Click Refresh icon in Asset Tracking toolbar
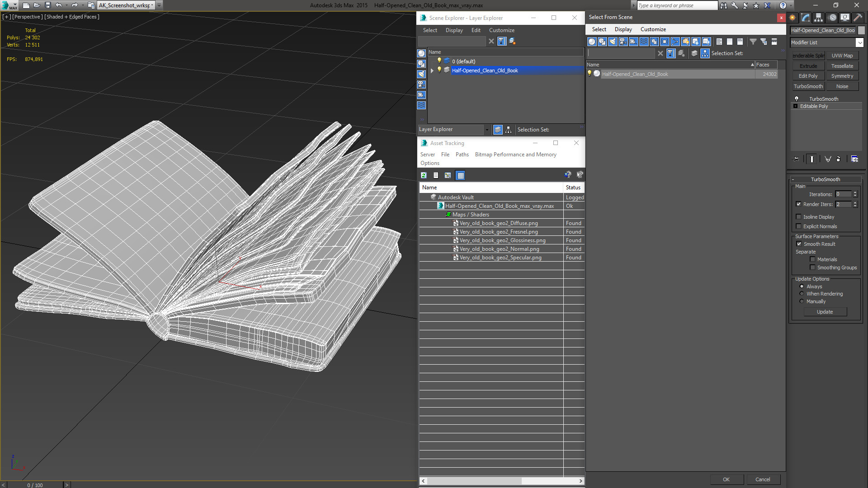 pyautogui.click(x=424, y=175)
